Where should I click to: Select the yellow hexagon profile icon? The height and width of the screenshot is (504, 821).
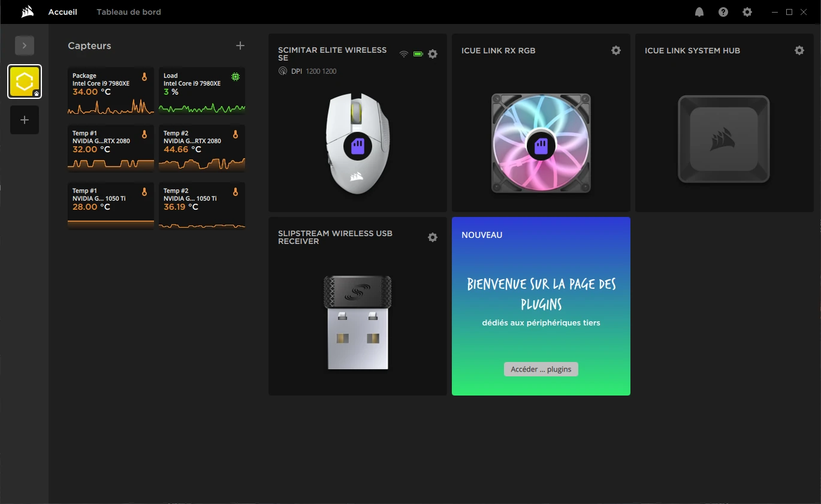pyautogui.click(x=25, y=82)
